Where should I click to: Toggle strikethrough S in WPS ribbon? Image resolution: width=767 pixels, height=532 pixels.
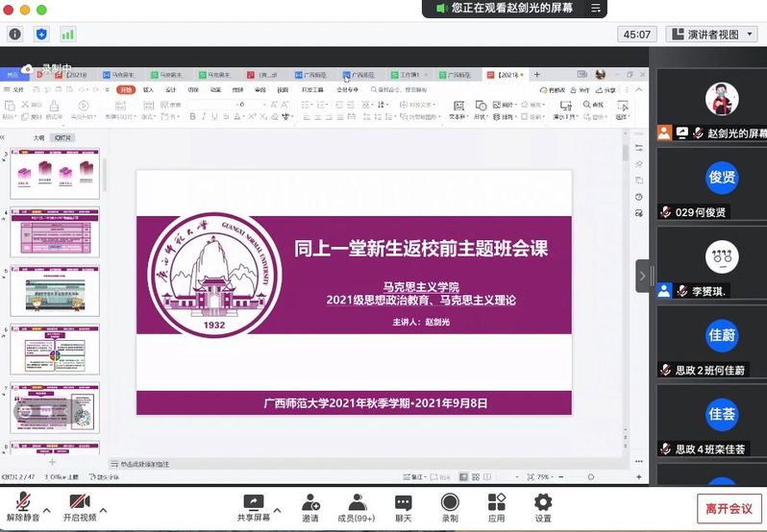coord(226,117)
